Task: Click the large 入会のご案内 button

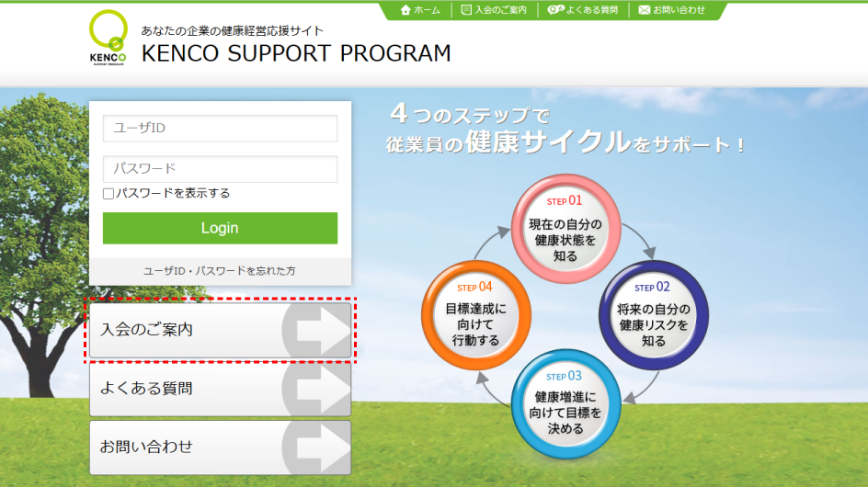Action: click(220, 331)
